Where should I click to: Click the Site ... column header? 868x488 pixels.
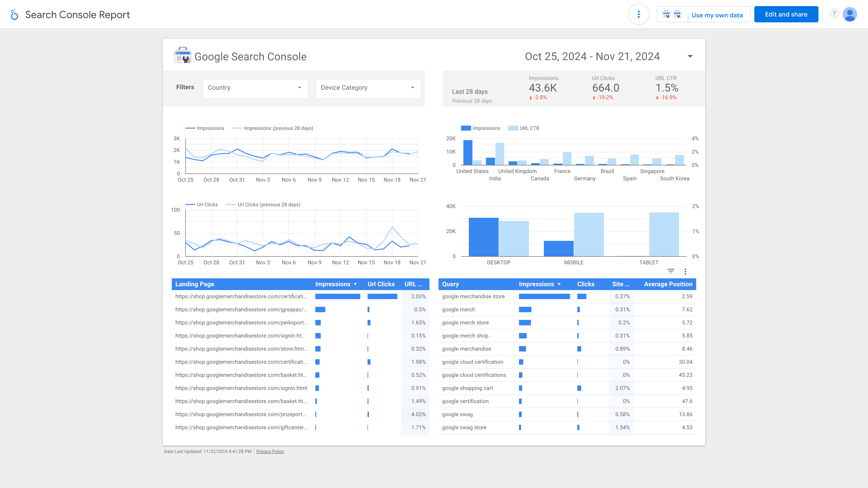(621, 284)
